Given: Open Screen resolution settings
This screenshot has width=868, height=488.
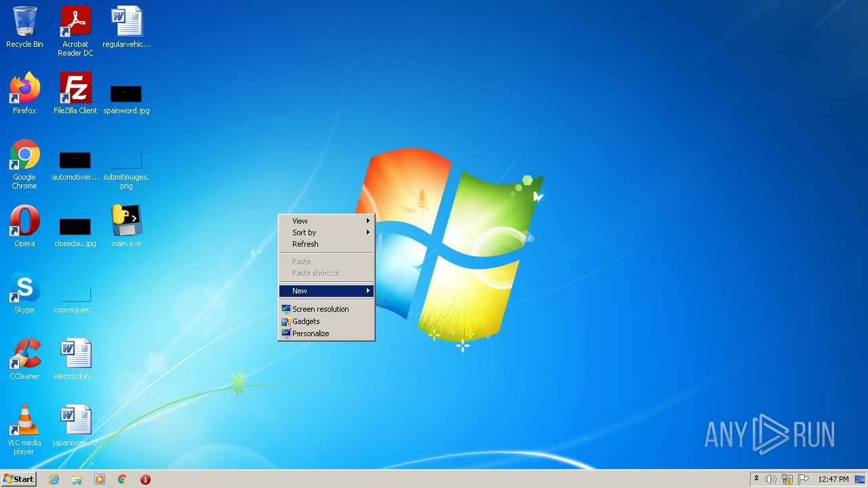Looking at the screenshot, I should 326,309.
